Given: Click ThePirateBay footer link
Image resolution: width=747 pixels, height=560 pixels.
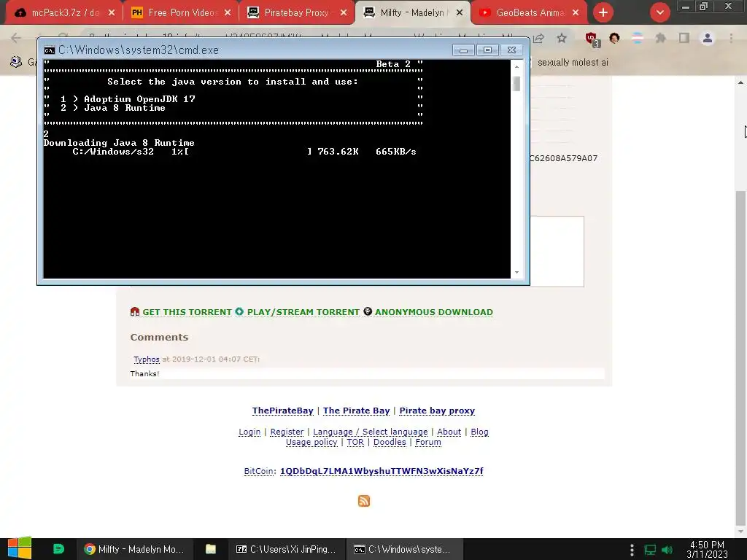Looking at the screenshot, I should [x=282, y=411].
